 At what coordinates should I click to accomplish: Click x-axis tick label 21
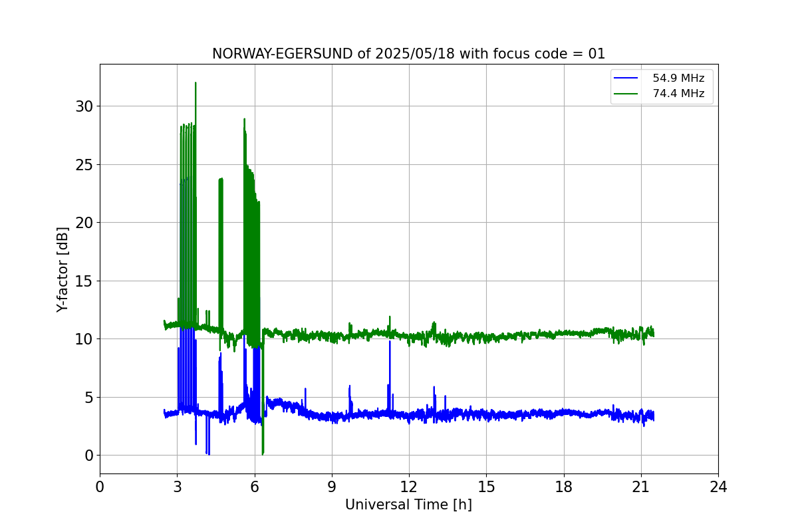pyautogui.click(x=641, y=487)
